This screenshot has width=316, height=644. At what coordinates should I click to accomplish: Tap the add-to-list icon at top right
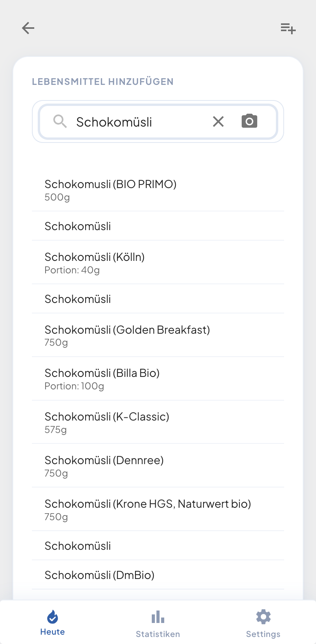click(x=288, y=28)
